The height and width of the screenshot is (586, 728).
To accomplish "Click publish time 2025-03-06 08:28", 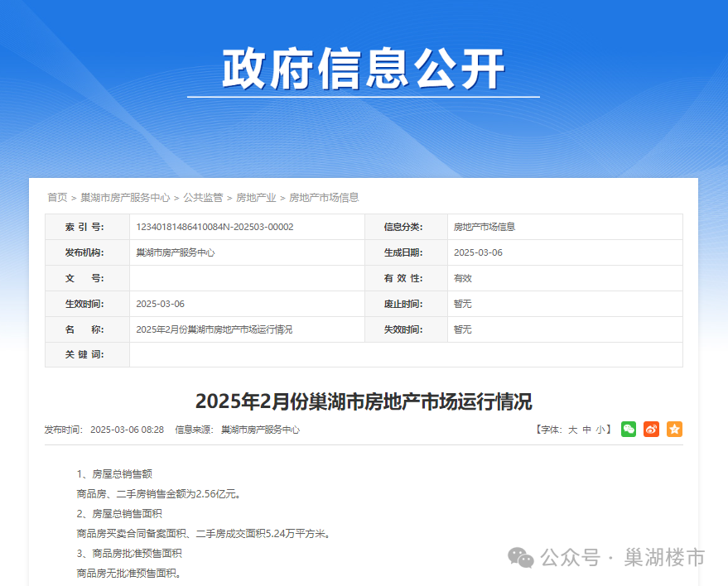I will pos(128,430).
